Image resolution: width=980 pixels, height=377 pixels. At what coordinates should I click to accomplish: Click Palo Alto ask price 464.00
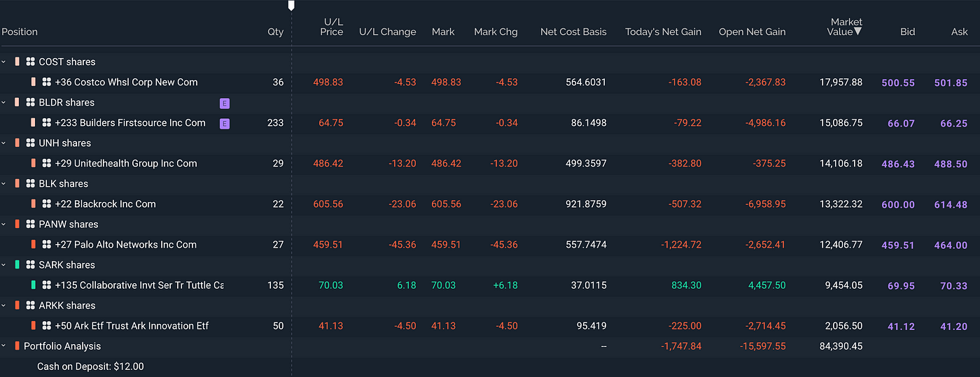(x=951, y=245)
